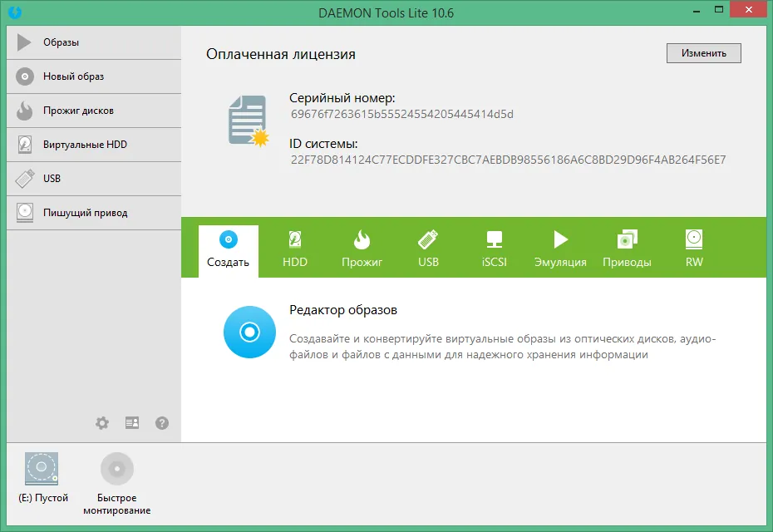The width and height of the screenshot is (773, 532).
Task: Click the Создавайте и конвертируйте description text
Action: (502, 347)
